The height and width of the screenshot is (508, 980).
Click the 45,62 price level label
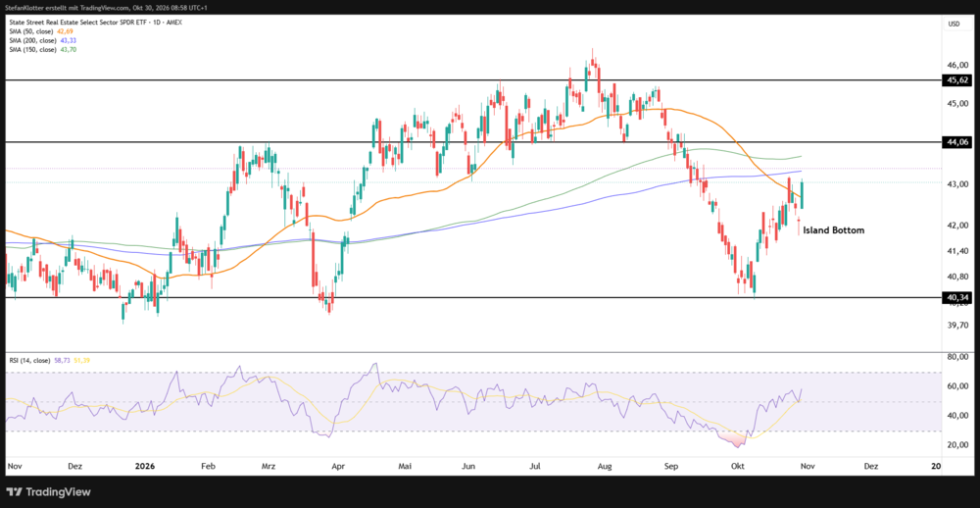(x=957, y=80)
